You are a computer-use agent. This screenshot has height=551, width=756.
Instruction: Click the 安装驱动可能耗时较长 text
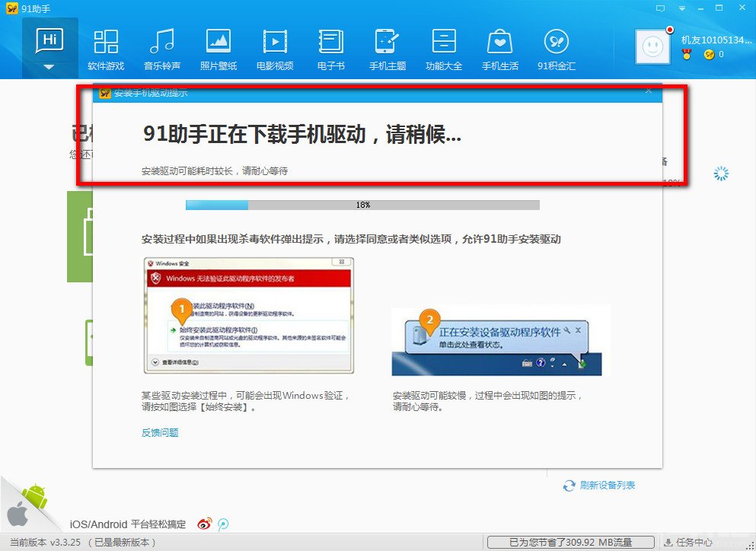215,170
